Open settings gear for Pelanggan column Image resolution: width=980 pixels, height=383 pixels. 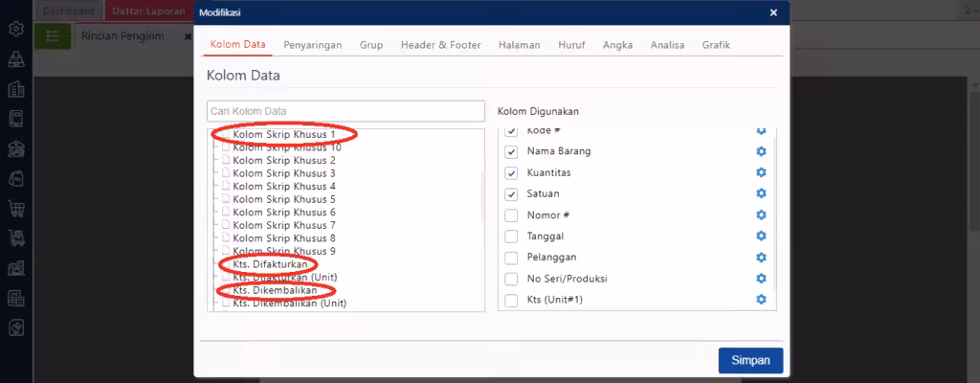761,258
